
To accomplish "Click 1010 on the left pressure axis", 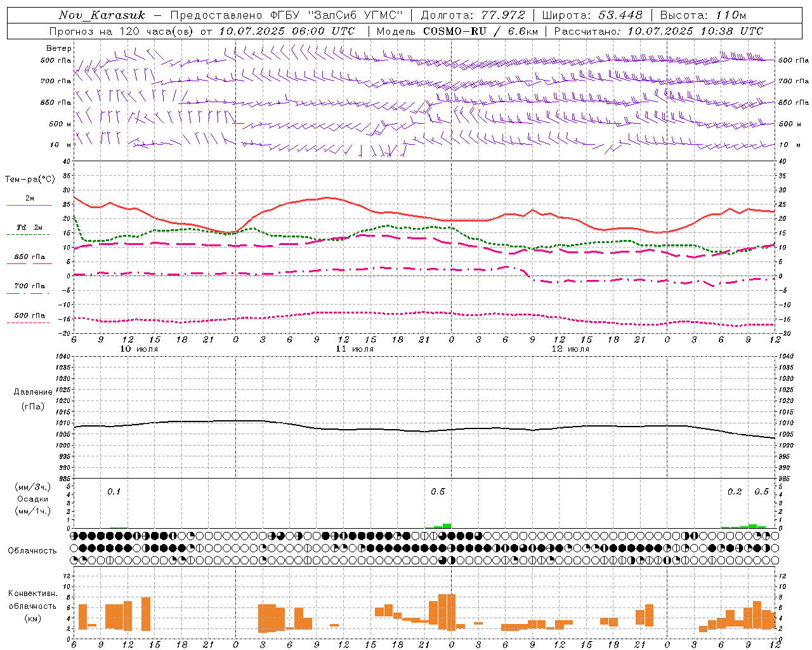I will [62, 423].
